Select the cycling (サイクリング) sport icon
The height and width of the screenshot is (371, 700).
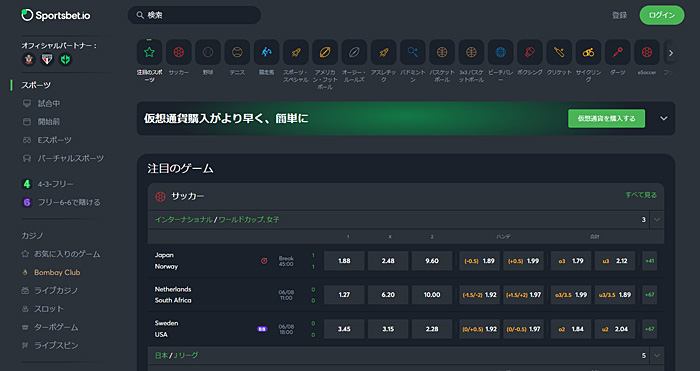(588, 52)
